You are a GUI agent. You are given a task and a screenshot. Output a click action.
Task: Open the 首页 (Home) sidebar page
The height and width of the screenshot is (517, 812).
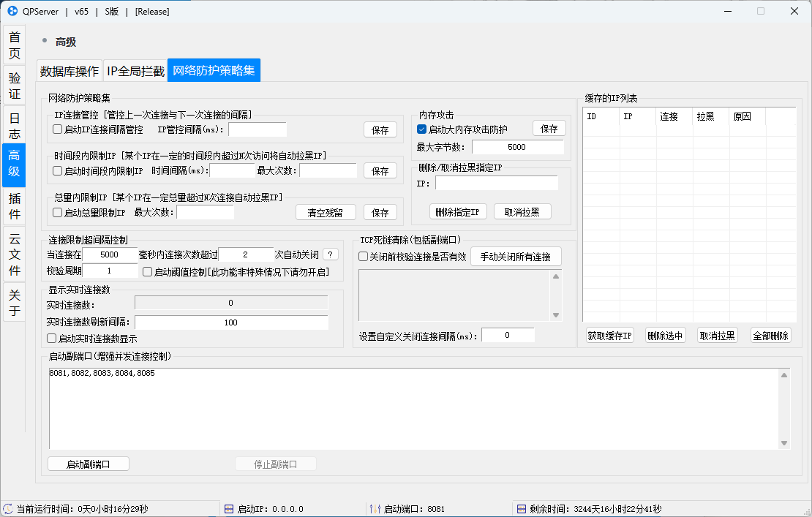click(14, 45)
